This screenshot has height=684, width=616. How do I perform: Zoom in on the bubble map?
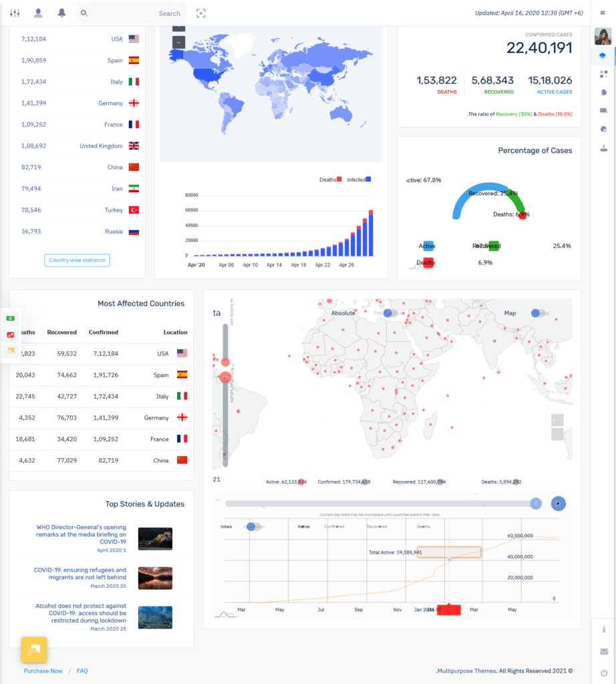(x=557, y=420)
